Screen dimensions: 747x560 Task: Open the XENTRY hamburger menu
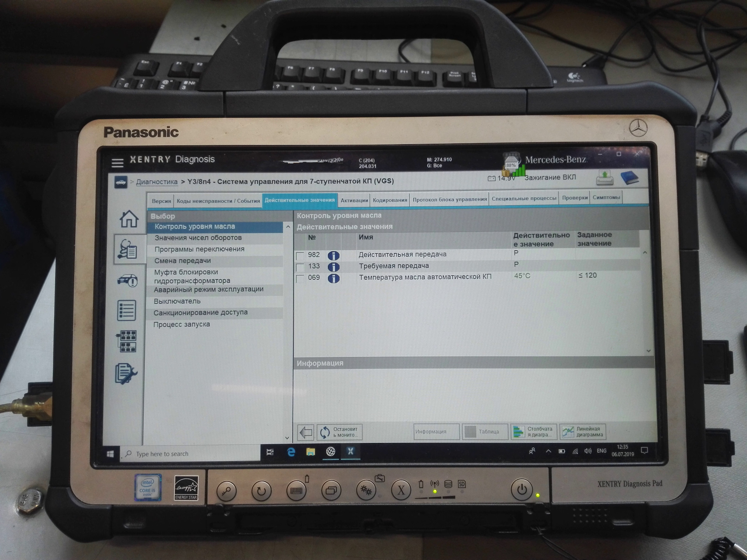coord(117,162)
